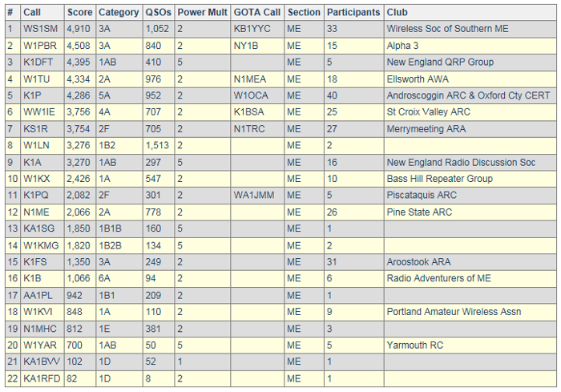The width and height of the screenshot is (561, 392).
Task: Select call sign W1LN
Action: 36,145
